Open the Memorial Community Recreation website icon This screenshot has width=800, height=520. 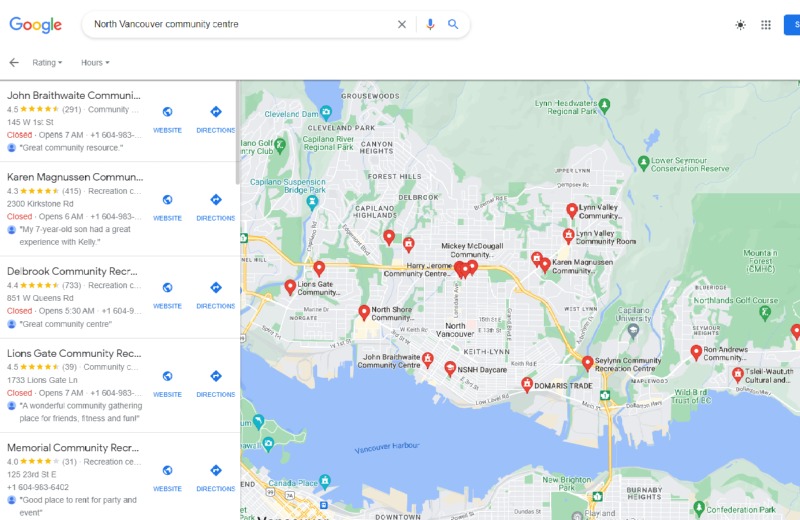pyautogui.click(x=167, y=471)
